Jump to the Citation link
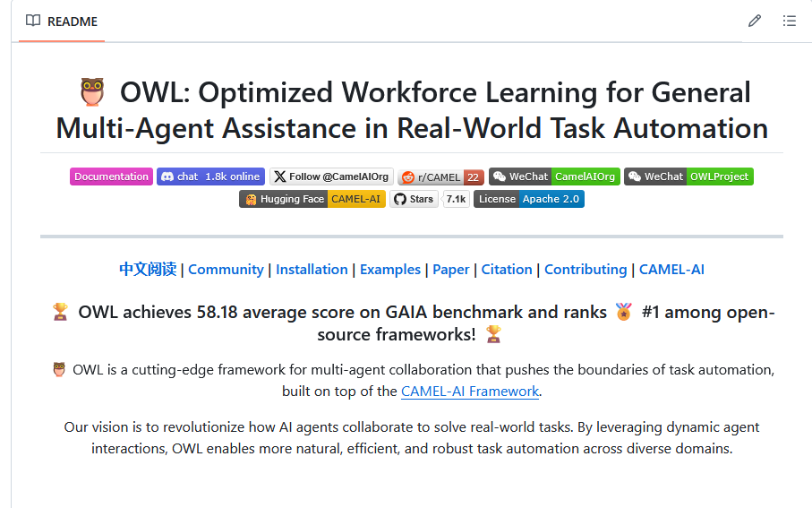This screenshot has width=812, height=508. click(x=507, y=270)
